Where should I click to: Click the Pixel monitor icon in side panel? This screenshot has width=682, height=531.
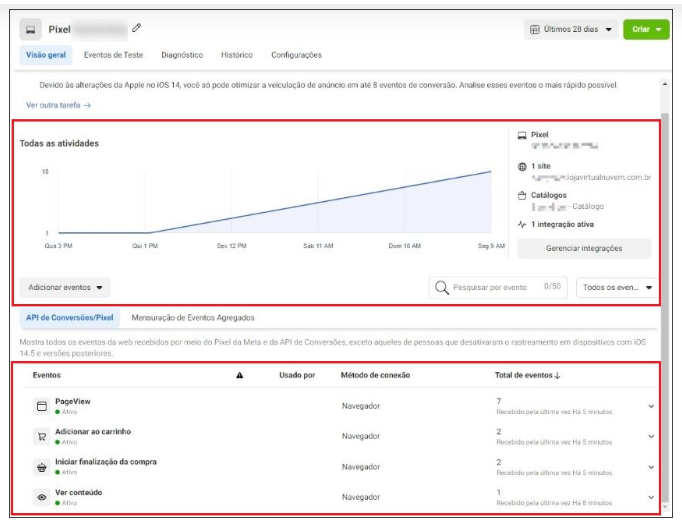(x=522, y=136)
